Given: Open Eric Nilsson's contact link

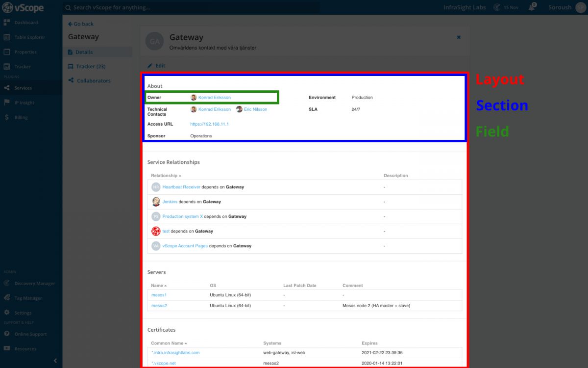Looking at the screenshot, I should 256,109.
